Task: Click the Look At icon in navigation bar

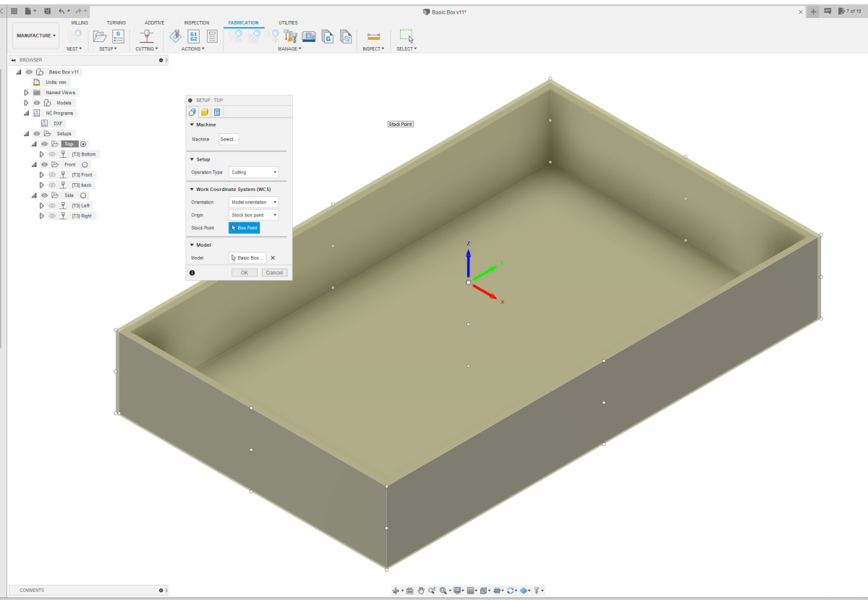Action: [x=409, y=591]
